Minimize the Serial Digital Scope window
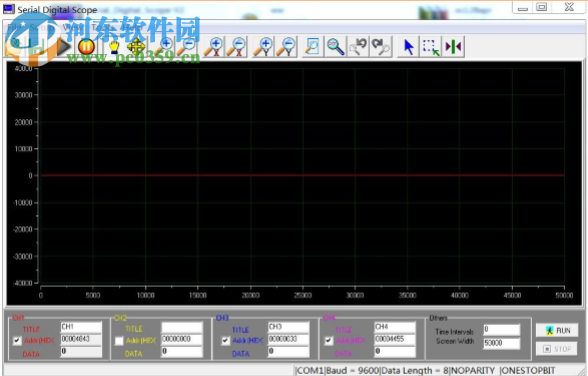Viewport: 588px width, 376px height. 523,7
